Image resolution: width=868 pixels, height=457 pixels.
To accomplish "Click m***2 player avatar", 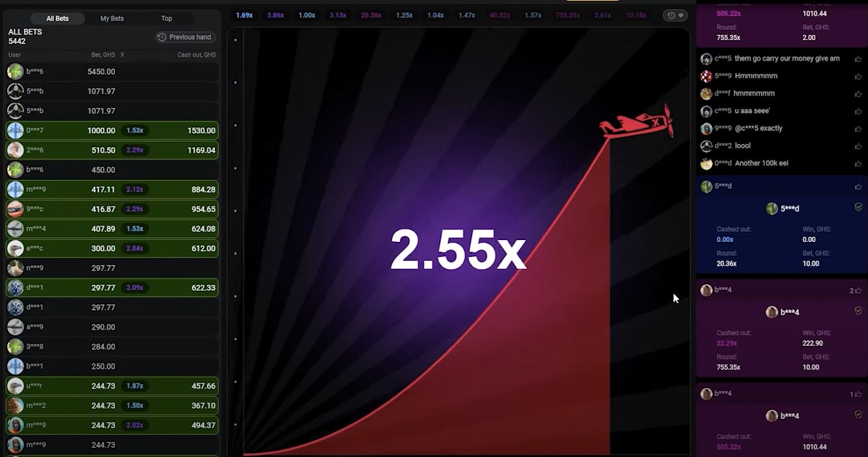I will coord(15,406).
